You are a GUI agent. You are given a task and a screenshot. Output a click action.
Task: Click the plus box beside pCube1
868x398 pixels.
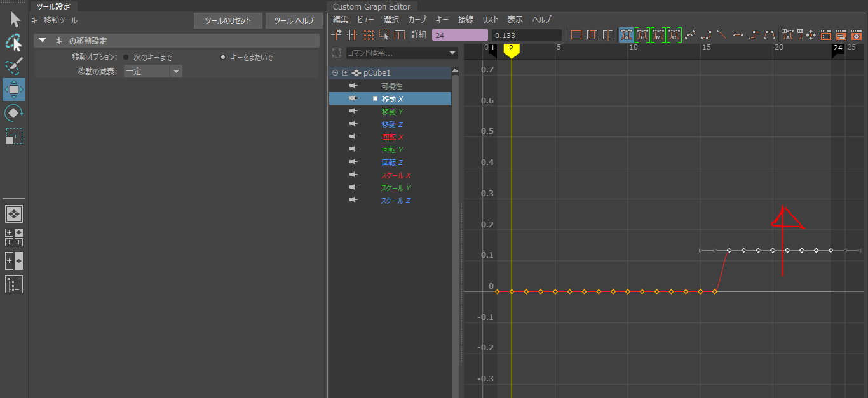346,73
